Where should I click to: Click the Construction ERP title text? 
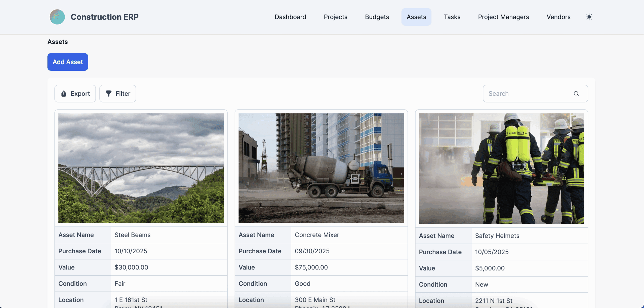coord(104,17)
